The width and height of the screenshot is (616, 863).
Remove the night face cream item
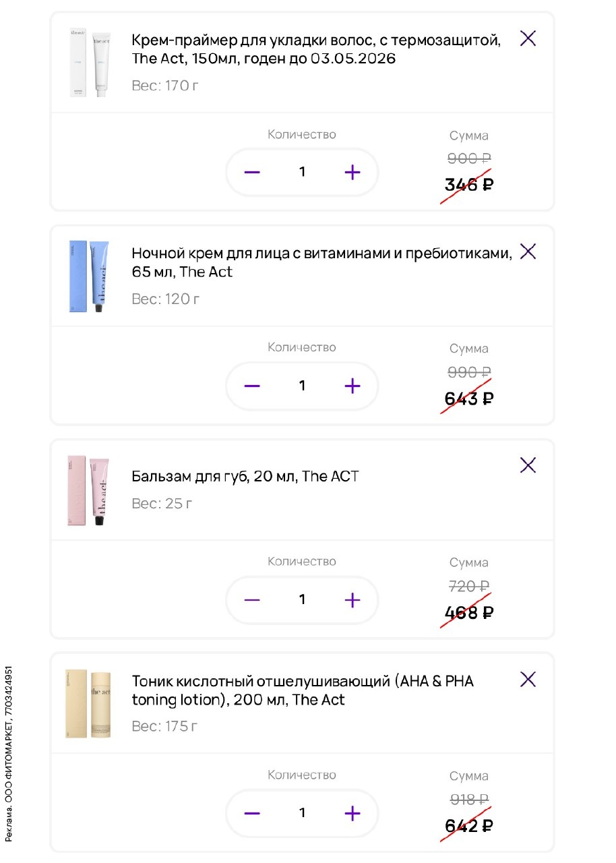click(x=528, y=251)
